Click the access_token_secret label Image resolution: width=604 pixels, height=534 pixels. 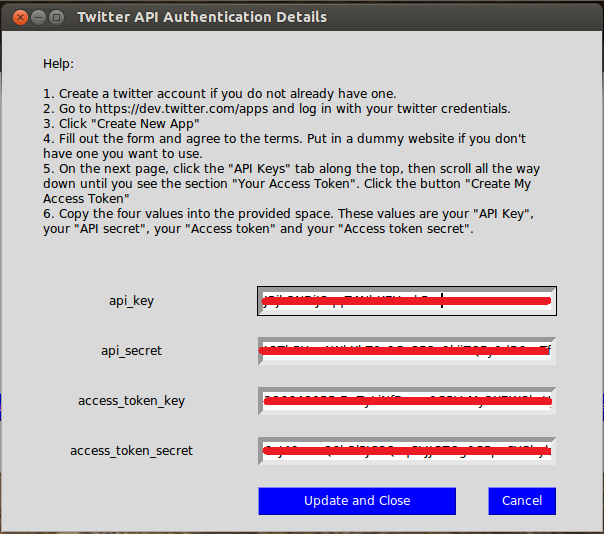(x=131, y=450)
